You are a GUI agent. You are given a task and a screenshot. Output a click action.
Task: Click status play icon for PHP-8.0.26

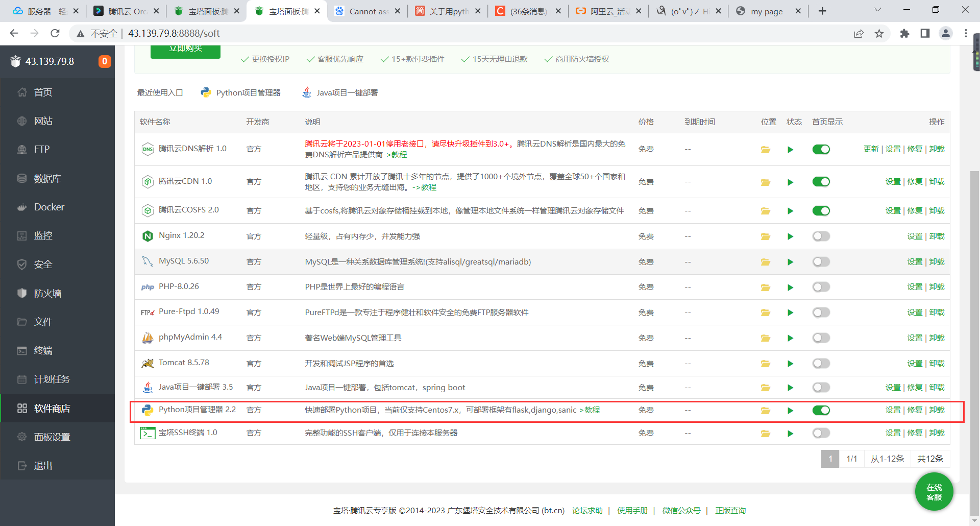point(790,288)
